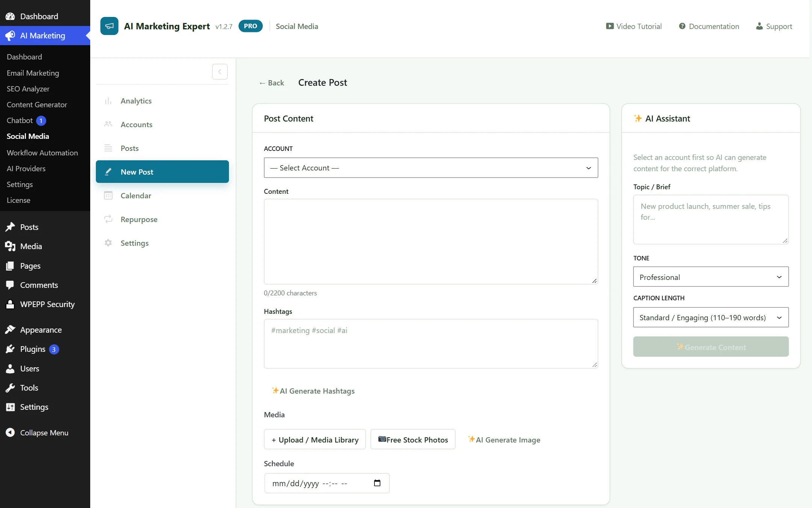Screen dimensions: 812x508
Task: Click the Plugins update badge showing 3
Action: pos(54,350)
